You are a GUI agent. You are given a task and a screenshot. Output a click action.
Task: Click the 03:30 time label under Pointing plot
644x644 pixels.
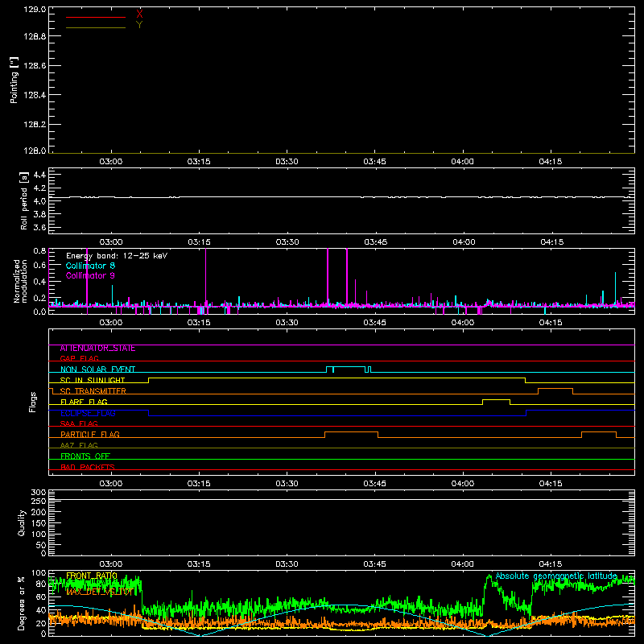click(287, 162)
